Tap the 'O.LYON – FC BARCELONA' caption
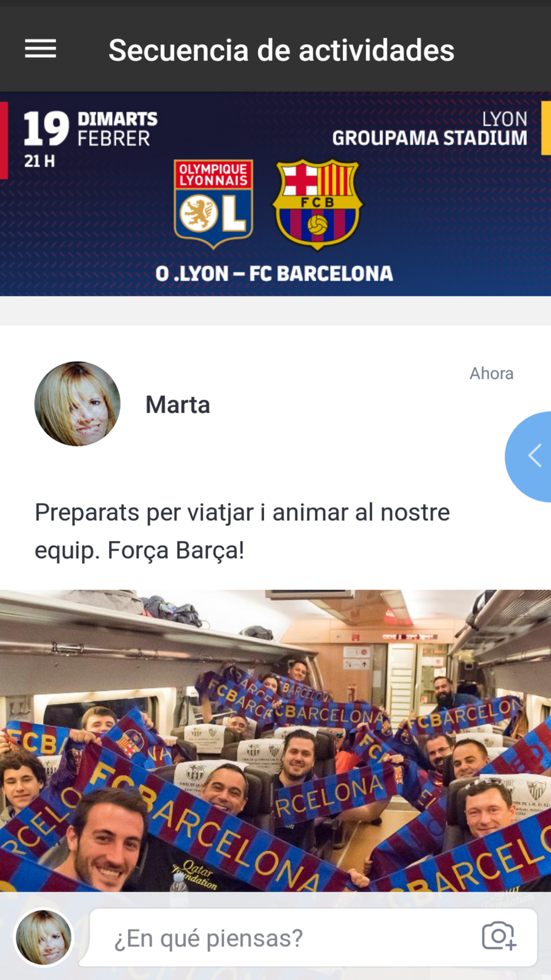Image resolution: width=551 pixels, height=980 pixels. click(x=274, y=273)
